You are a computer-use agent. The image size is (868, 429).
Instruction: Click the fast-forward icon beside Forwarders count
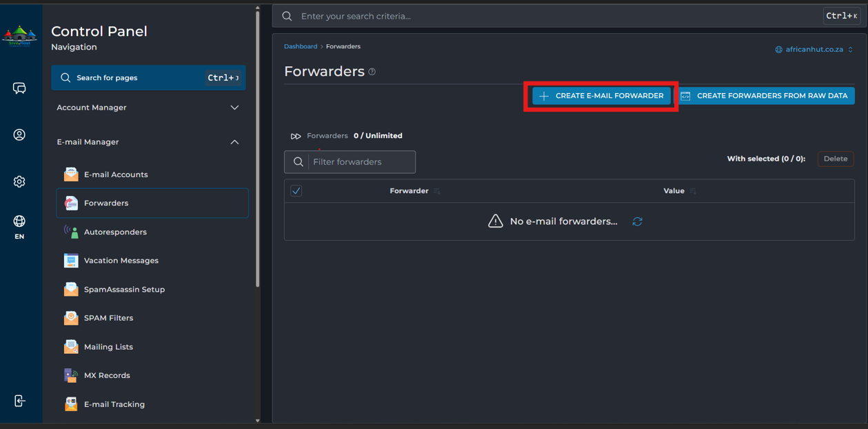[x=296, y=136]
